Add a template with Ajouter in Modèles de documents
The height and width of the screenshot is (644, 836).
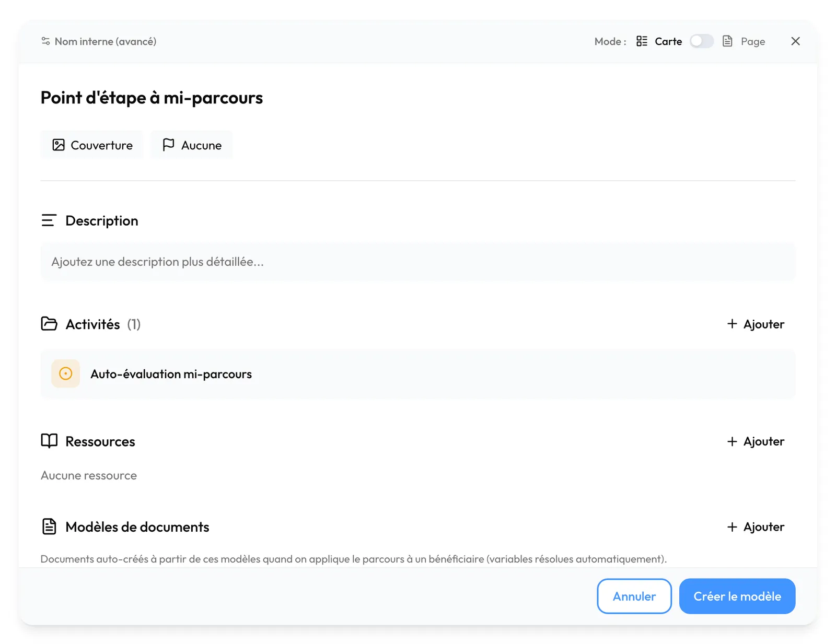756,527
